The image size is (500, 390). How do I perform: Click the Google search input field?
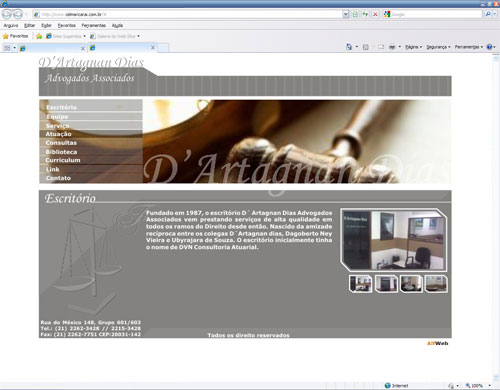click(436, 14)
